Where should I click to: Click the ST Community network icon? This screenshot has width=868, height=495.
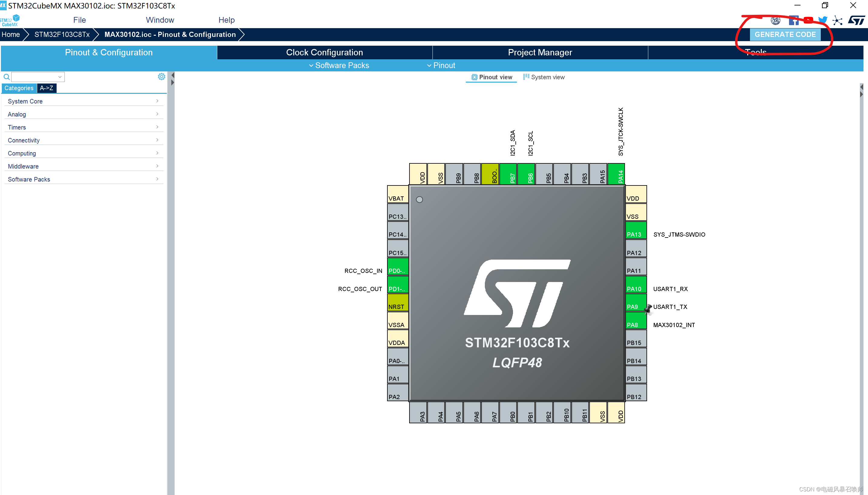point(838,20)
